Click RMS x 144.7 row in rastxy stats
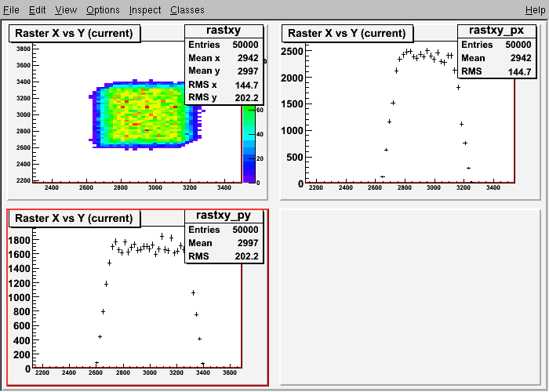The image size is (549, 392). [x=224, y=85]
